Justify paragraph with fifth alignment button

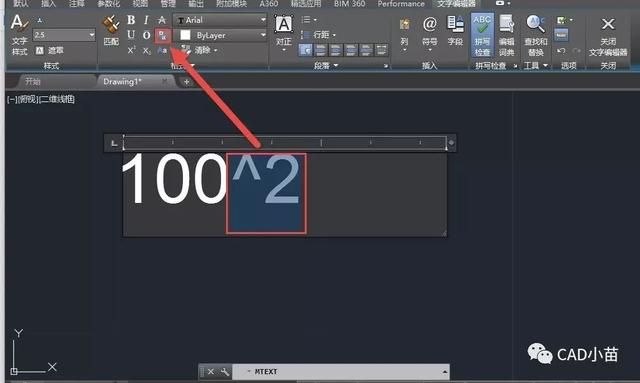[x=366, y=50]
